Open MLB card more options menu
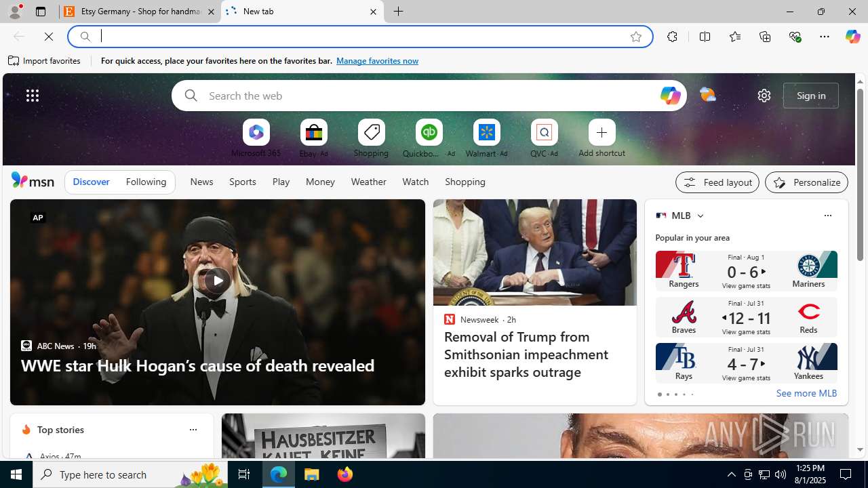Viewport: 868px width, 488px height. [x=827, y=216]
